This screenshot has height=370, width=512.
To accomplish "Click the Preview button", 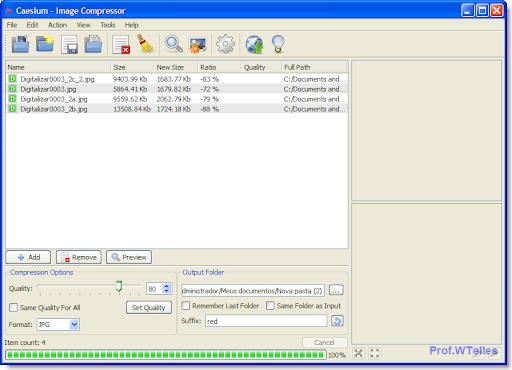I will click(x=129, y=257).
